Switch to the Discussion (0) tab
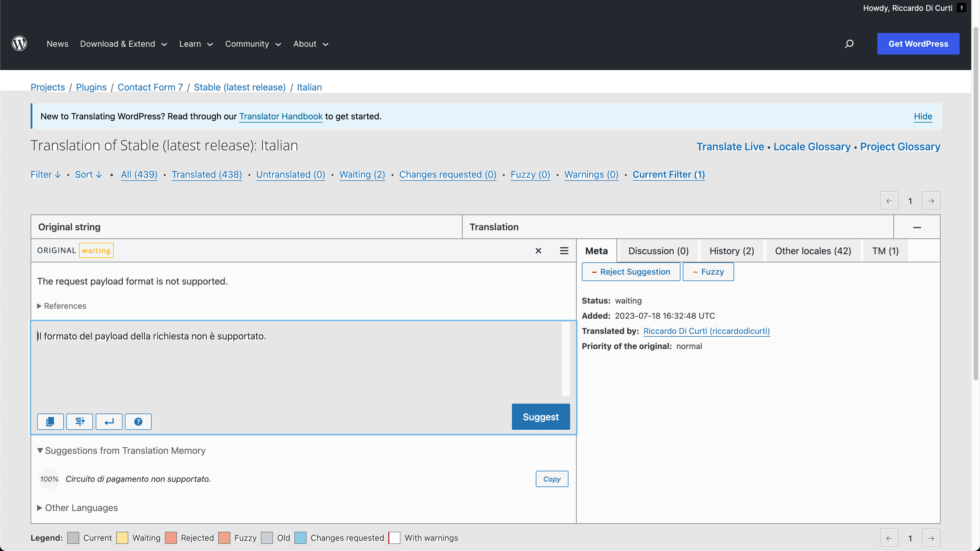Screen dimensions: 980x551 coord(659,251)
